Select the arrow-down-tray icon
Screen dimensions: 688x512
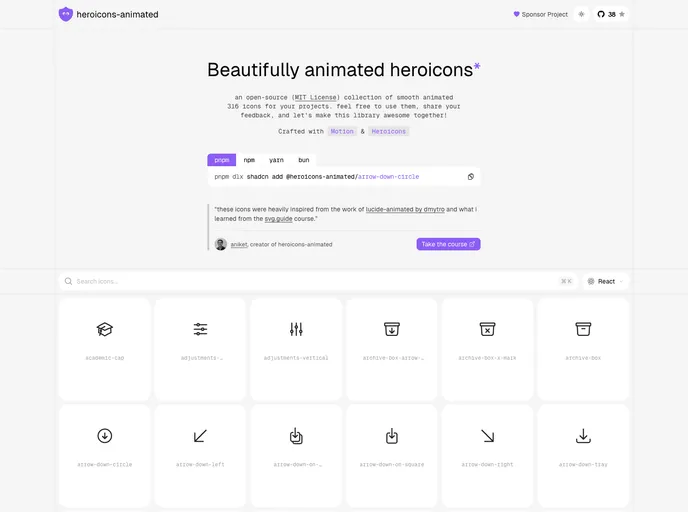tap(583, 436)
